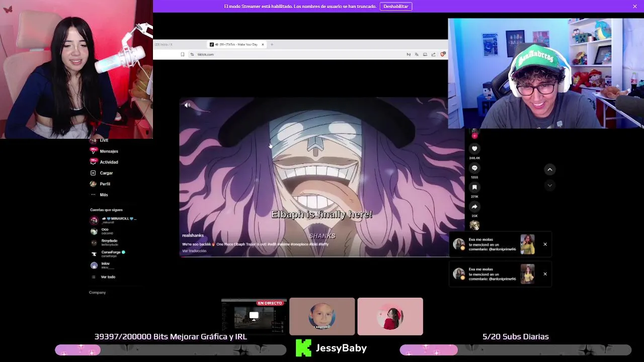This screenshot has width=644, height=362.
Task: Click the Company footer heading
Action: [97, 293]
